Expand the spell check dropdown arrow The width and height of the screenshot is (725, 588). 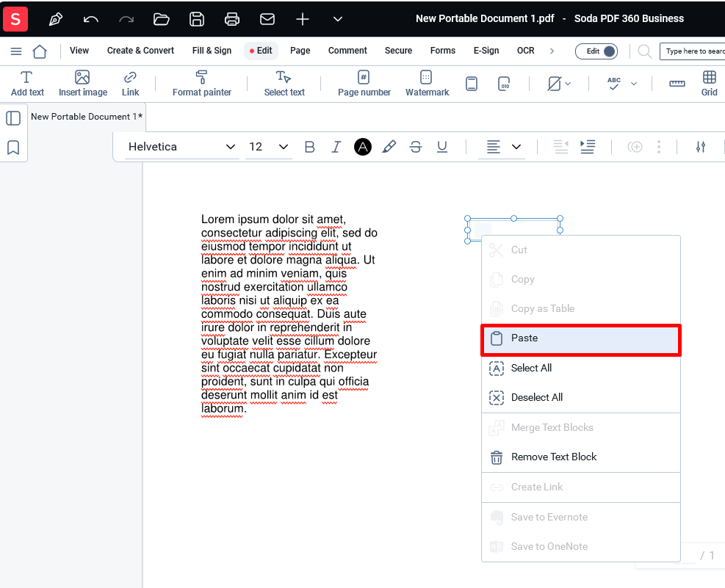634,84
